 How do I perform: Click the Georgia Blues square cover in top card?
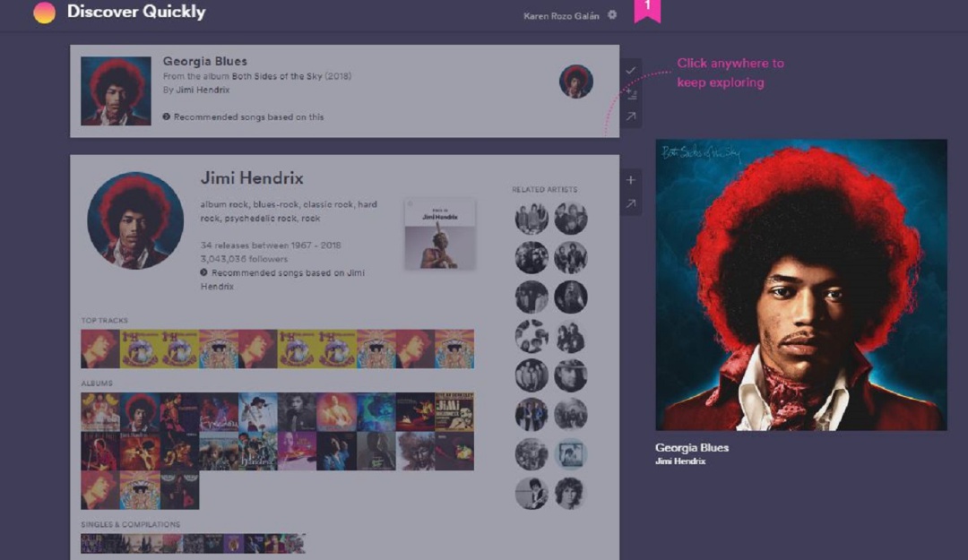(x=116, y=90)
